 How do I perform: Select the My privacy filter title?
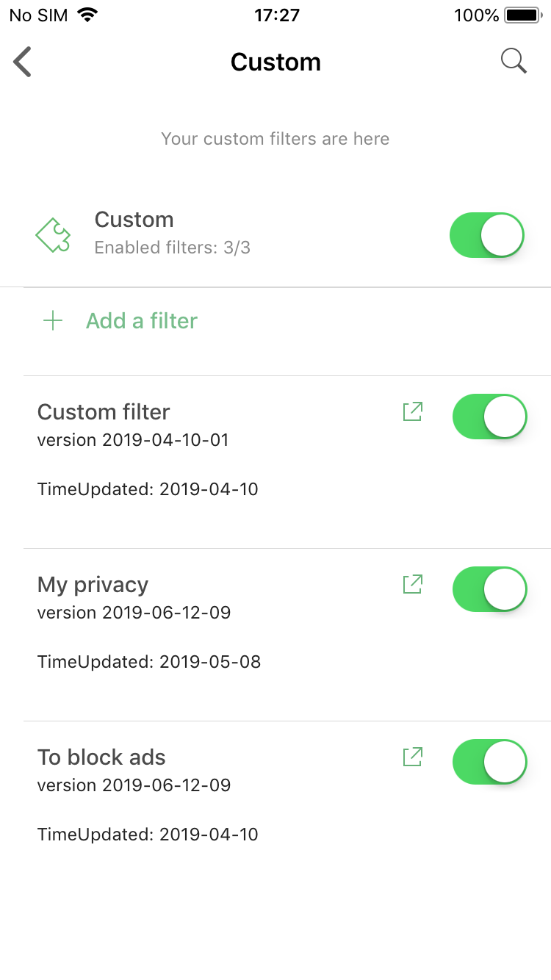pyautogui.click(x=93, y=585)
